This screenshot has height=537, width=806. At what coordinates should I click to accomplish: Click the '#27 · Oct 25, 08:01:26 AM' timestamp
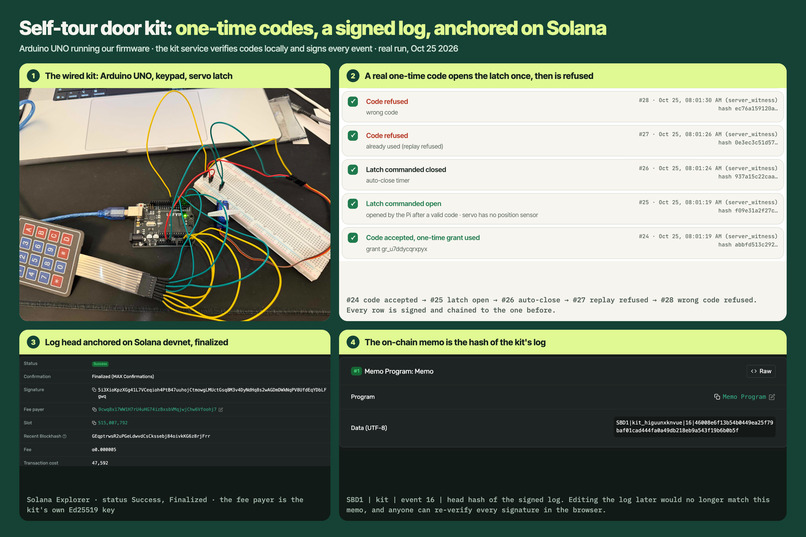pos(708,134)
